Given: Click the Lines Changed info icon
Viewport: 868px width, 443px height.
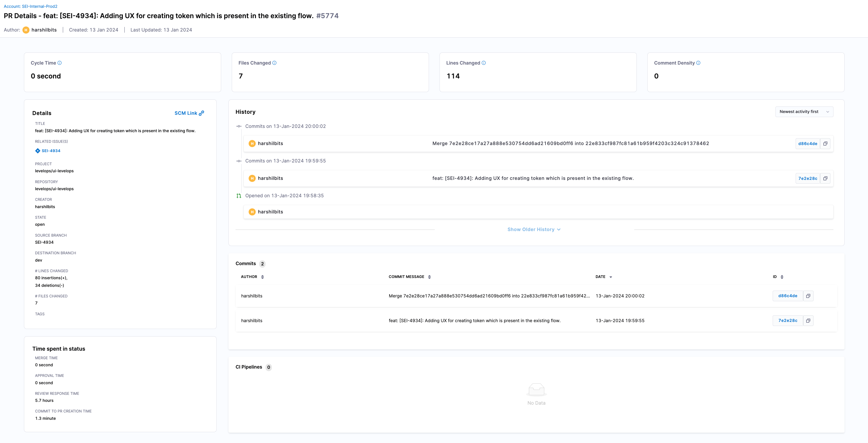Looking at the screenshot, I should [483, 63].
